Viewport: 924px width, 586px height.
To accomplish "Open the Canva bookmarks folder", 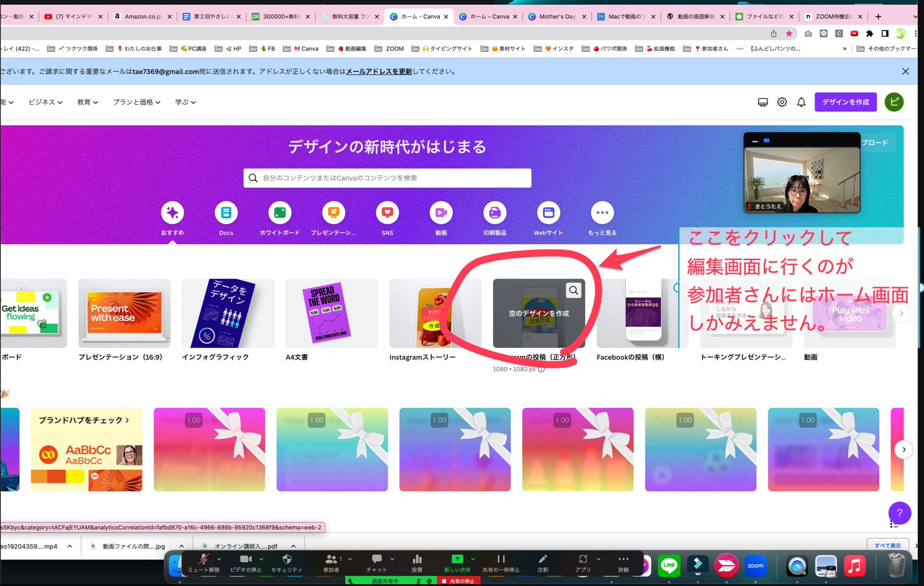I will click(x=300, y=49).
